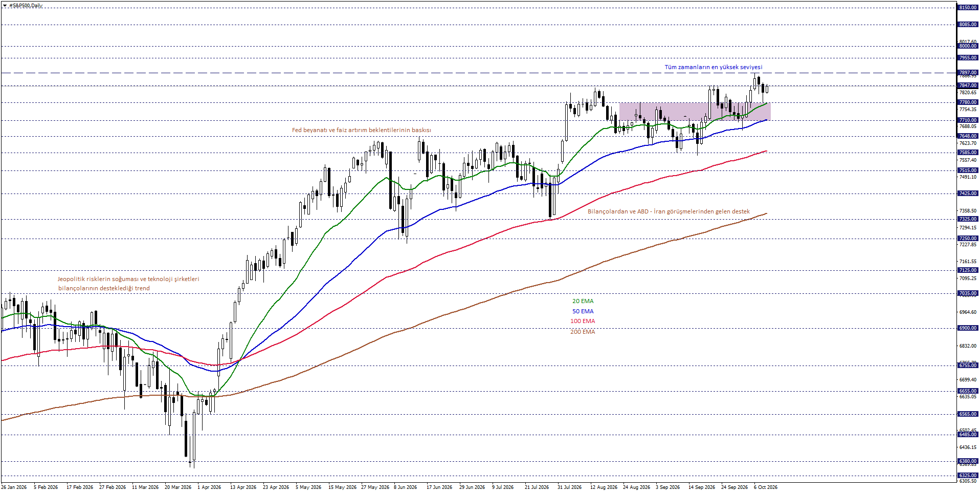Click the blue 50 EMA legend label
Viewport: 980px width, 493px height.
pos(583,311)
